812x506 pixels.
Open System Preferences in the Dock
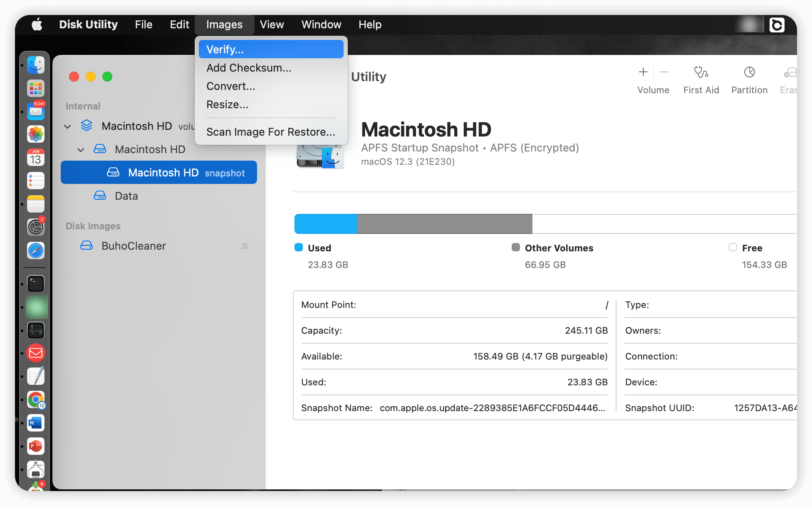(36, 227)
